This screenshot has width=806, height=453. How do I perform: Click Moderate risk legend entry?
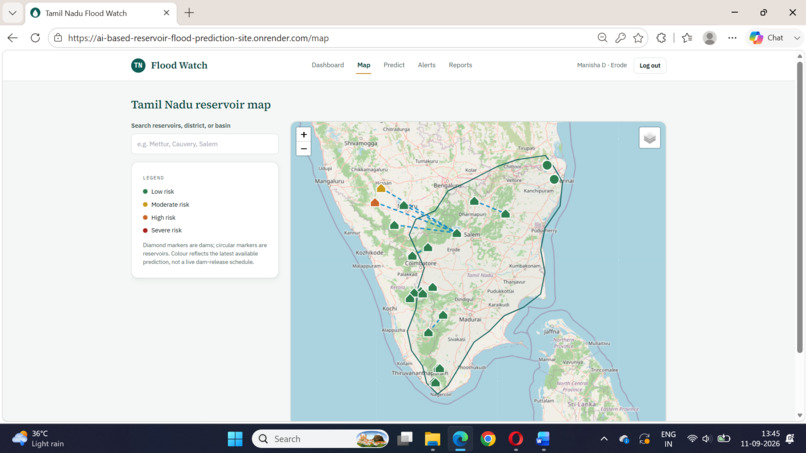tap(166, 204)
